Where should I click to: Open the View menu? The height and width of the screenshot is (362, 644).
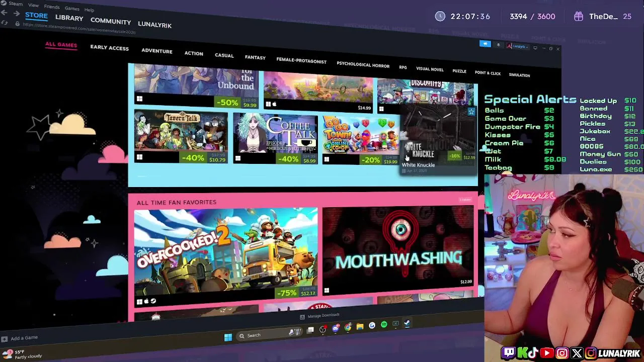coord(33,5)
